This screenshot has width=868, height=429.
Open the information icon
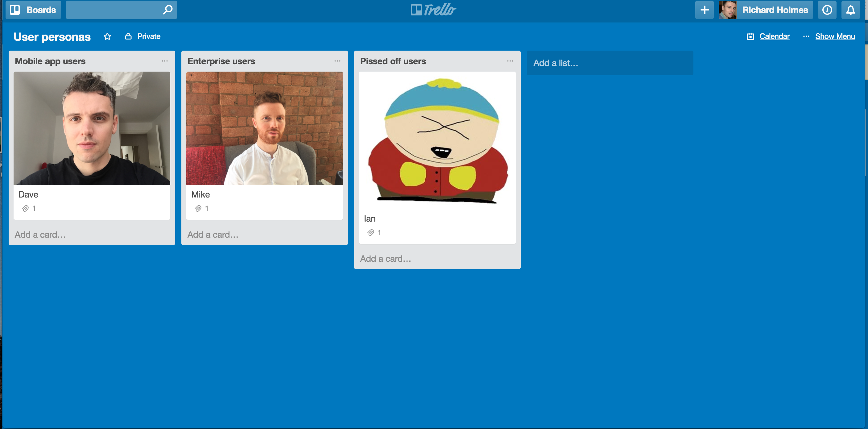coord(827,10)
